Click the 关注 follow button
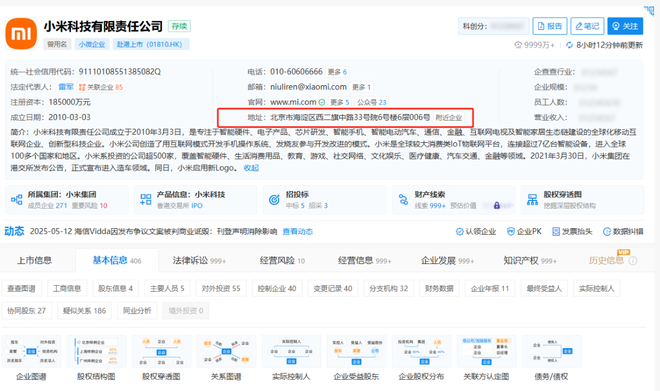Image resolution: width=660 pixels, height=391 pixels. [625, 26]
